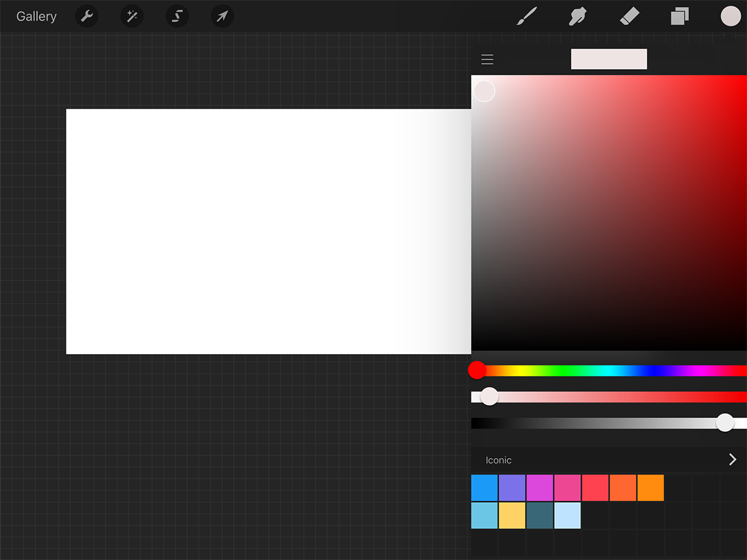This screenshot has width=747, height=560.
Task: Expand the Iconic palette chevron
Action: coord(732,460)
